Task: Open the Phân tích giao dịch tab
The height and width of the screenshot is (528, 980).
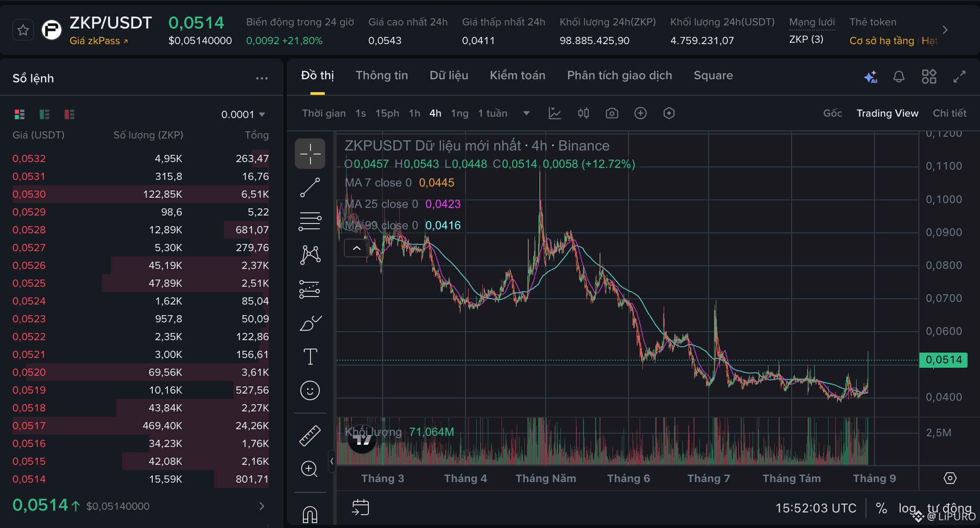Action: [620, 75]
